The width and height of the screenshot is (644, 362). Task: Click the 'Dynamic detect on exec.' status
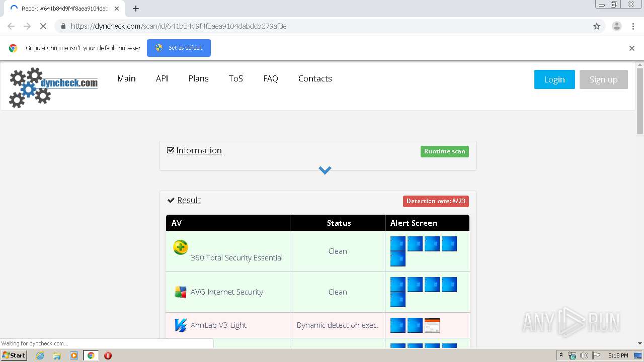click(338, 325)
